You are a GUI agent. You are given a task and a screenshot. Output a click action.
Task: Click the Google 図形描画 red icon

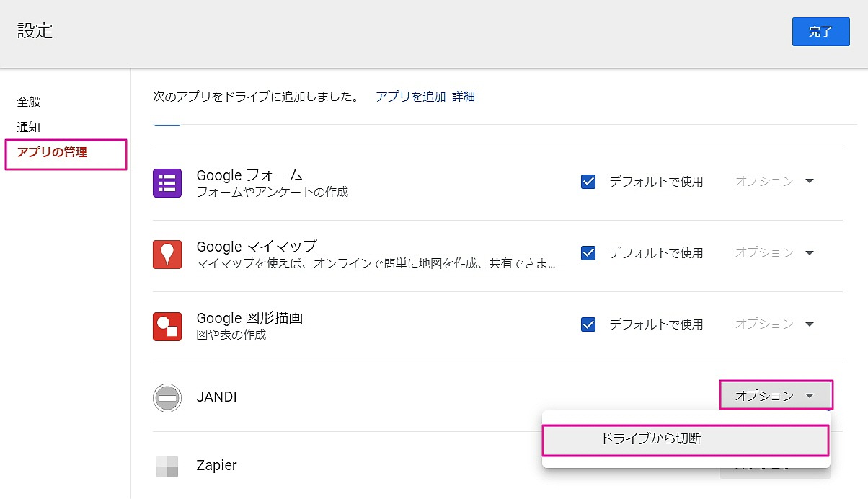click(167, 326)
